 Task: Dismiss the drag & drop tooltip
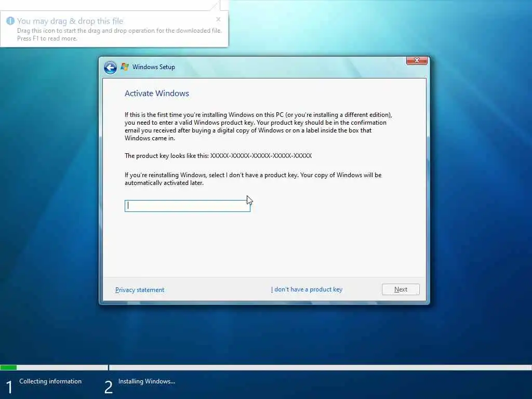[x=218, y=19]
